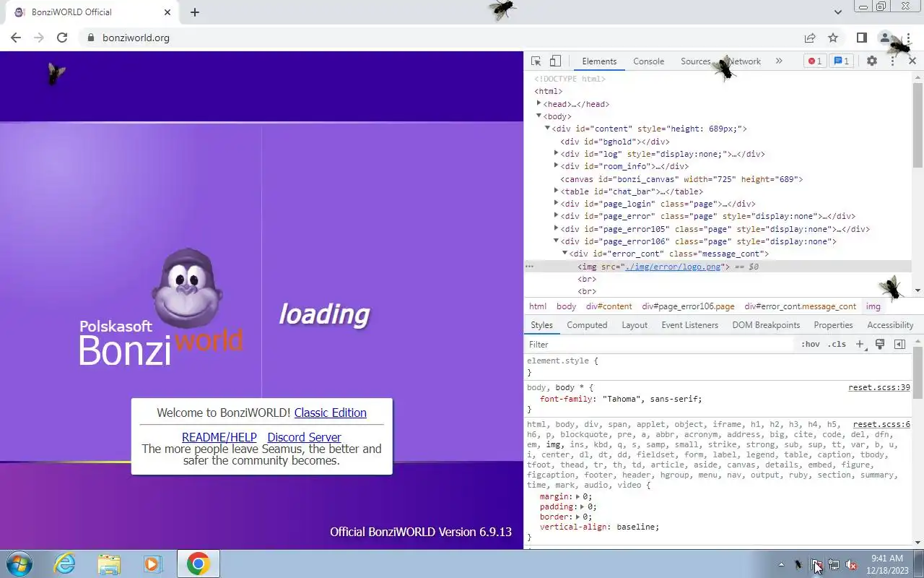Expand the margin property triangle in Styles

coord(578,497)
